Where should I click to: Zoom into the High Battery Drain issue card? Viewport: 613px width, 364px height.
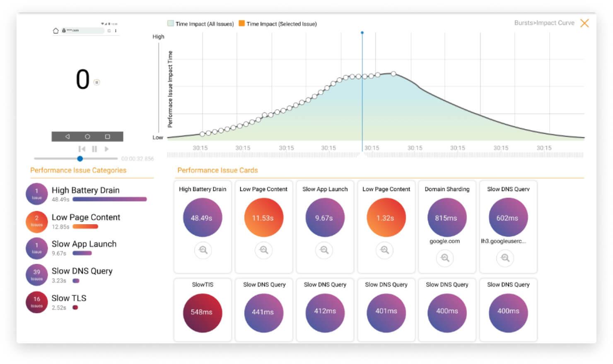click(x=203, y=250)
